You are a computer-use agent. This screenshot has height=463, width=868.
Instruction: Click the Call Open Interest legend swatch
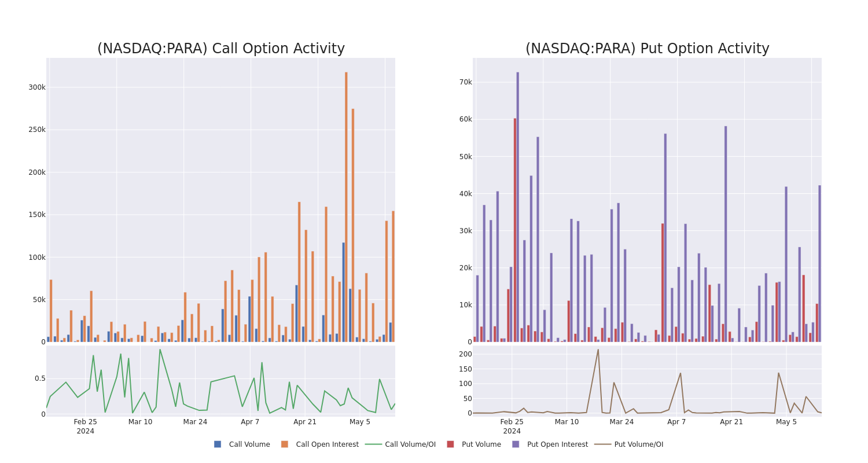pos(285,444)
